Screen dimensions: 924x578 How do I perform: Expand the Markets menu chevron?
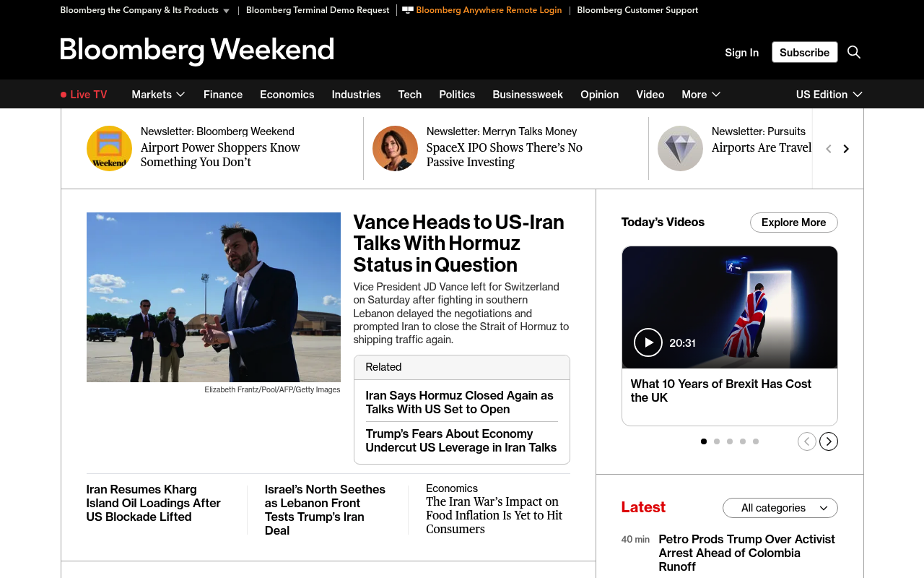180,95
